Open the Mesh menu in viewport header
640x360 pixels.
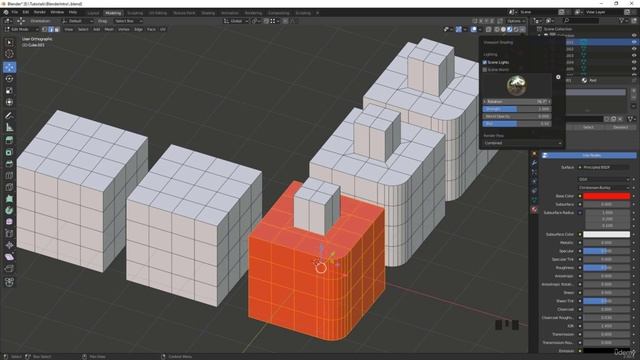(109, 29)
